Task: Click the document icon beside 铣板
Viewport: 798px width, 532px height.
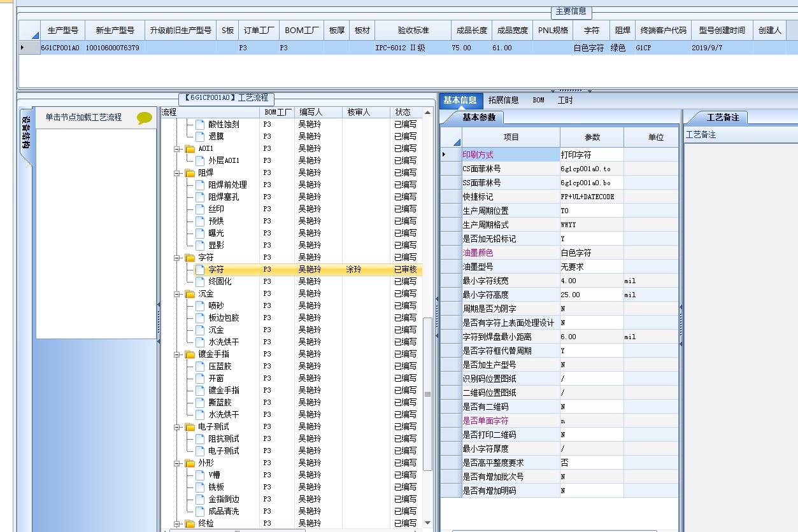Action: [x=200, y=487]
